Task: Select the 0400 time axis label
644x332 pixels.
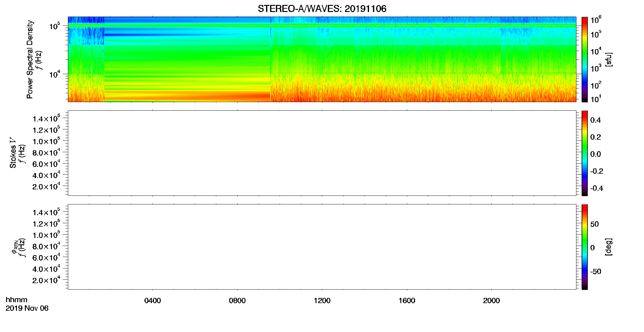Action: 152,301
